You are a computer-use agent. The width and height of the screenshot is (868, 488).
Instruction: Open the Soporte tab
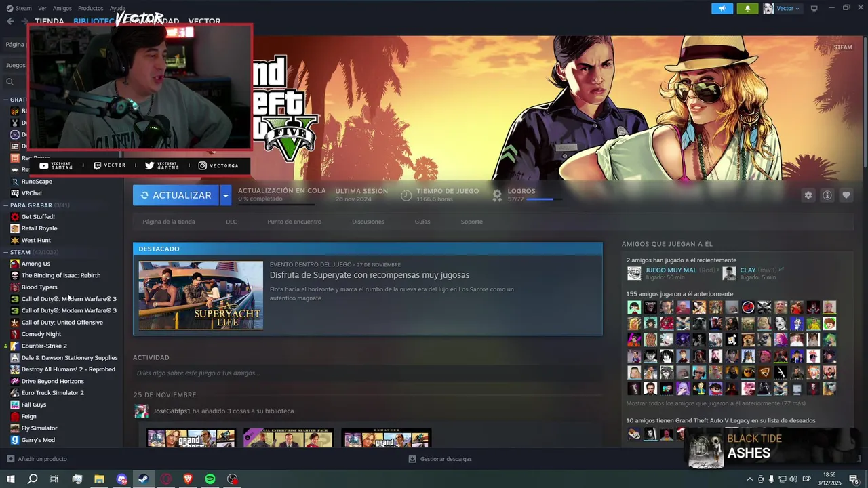pos(472,222)
